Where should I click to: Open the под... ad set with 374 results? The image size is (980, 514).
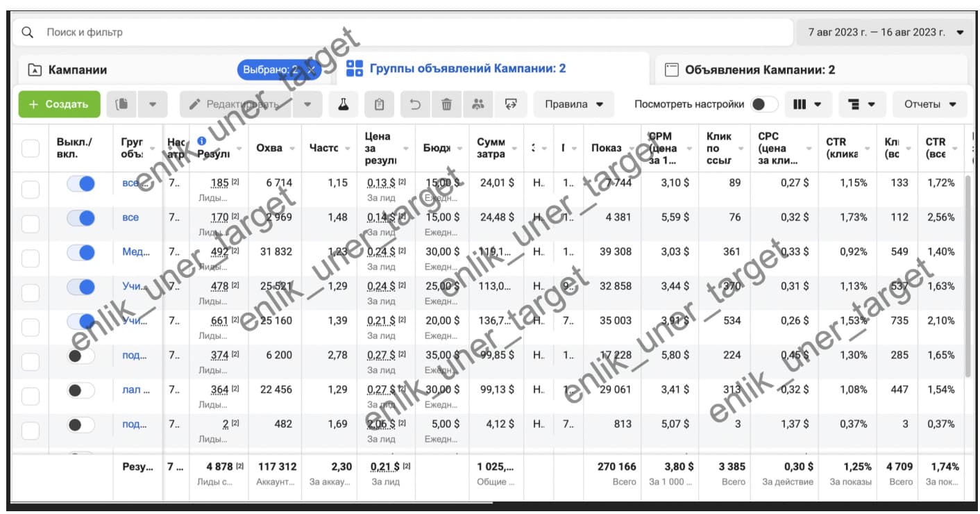135,356
